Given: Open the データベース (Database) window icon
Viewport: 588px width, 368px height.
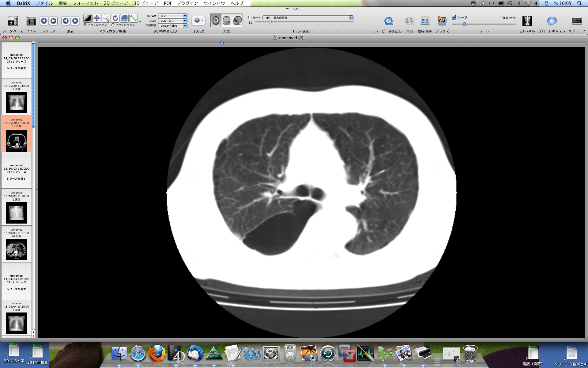Looking at the screenshot, I should (x=13, y=21).
